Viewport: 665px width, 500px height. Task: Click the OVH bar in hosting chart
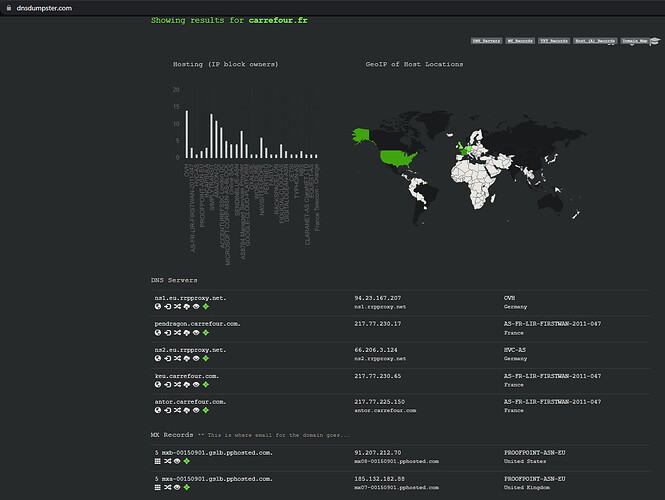(187, 134)
